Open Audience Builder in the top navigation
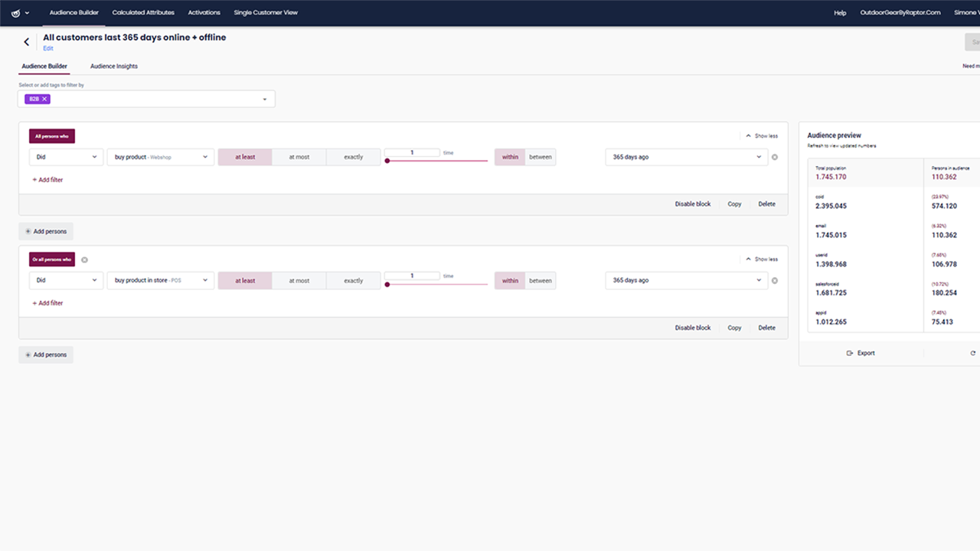Viewport: 980px width, 551px height. (73, 13)
